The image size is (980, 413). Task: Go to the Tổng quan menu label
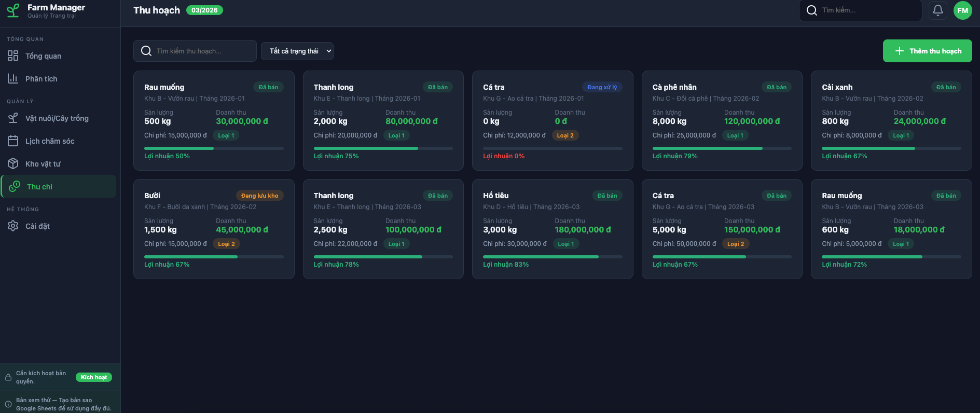click(43, 56)
